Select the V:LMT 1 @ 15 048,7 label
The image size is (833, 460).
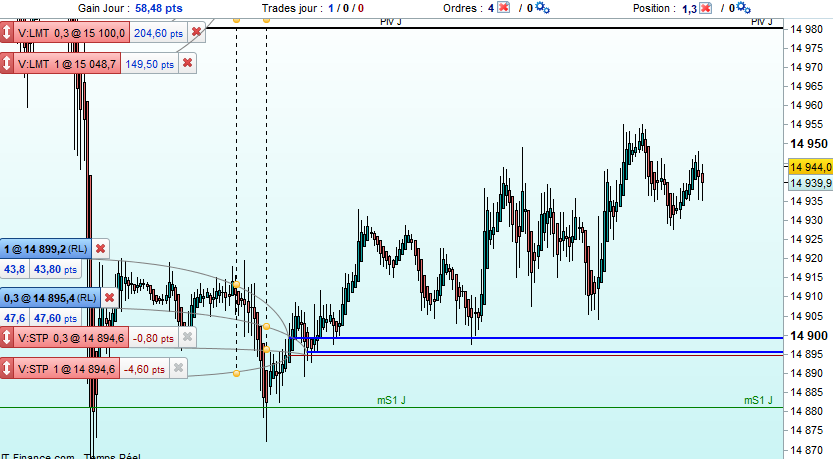coord(67,64)
